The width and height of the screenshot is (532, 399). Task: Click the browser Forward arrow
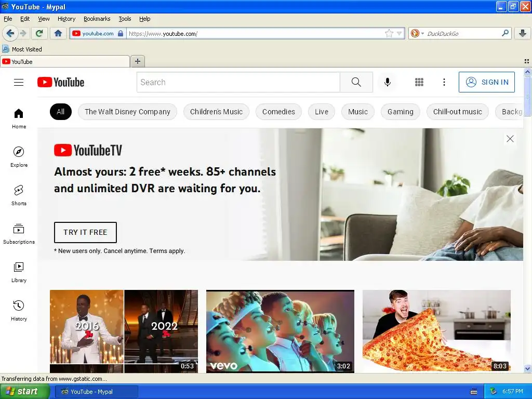coord(23,33)
